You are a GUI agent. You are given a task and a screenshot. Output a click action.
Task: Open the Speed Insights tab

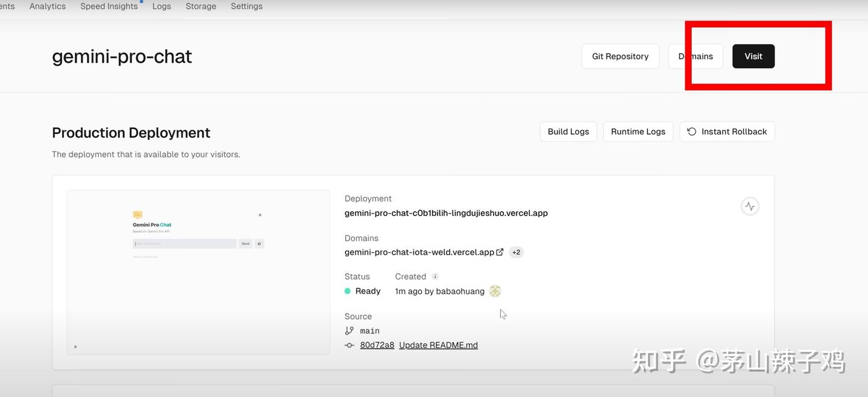(x=108, y=6)
